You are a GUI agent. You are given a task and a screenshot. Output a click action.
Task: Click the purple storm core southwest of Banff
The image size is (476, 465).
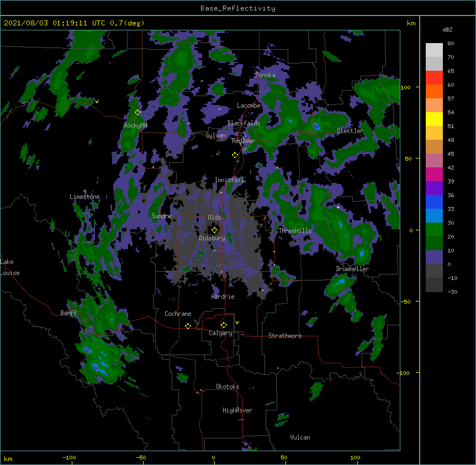click(x=96, y=368)
